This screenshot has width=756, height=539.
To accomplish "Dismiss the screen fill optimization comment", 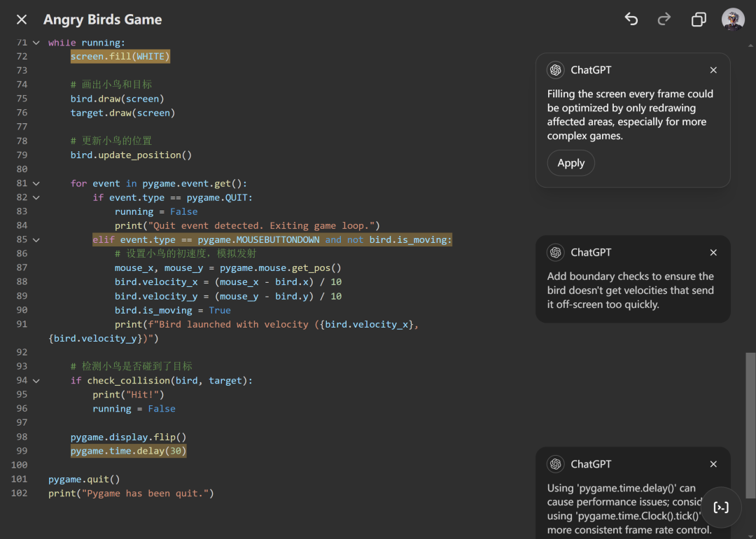I will coord(713,70).
